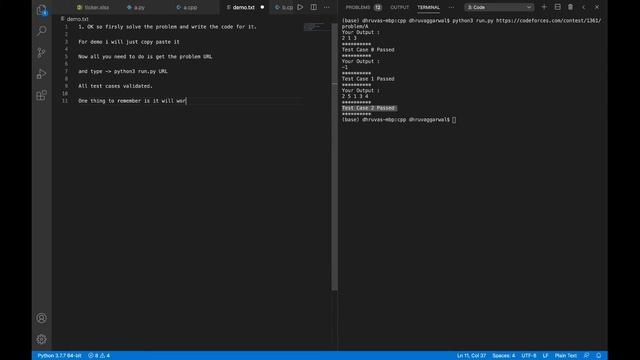The height and width of the screenshot is (360, 640).
Task: Open errors and warnings status indicator
Action: coord(99,356)
